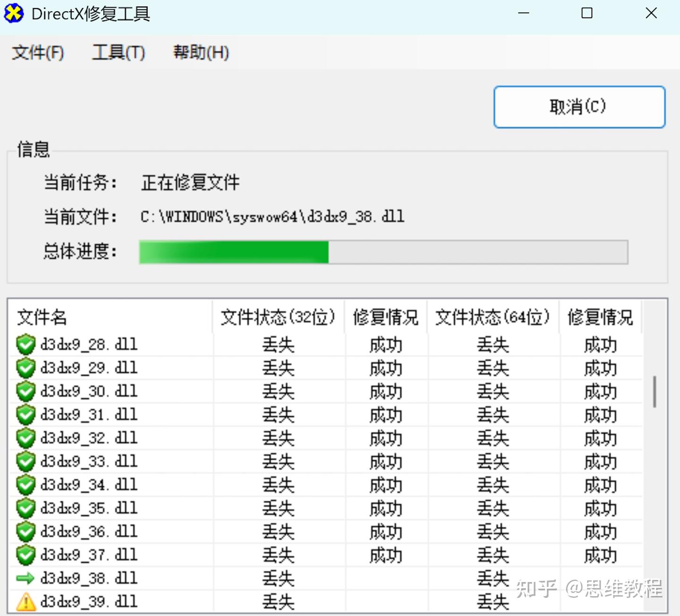Click 32-bit 成功 result for d3dx9_36.dll
The width and height of the screenshot is (680, 616).
pyautogui.click(x=386, y=532)
